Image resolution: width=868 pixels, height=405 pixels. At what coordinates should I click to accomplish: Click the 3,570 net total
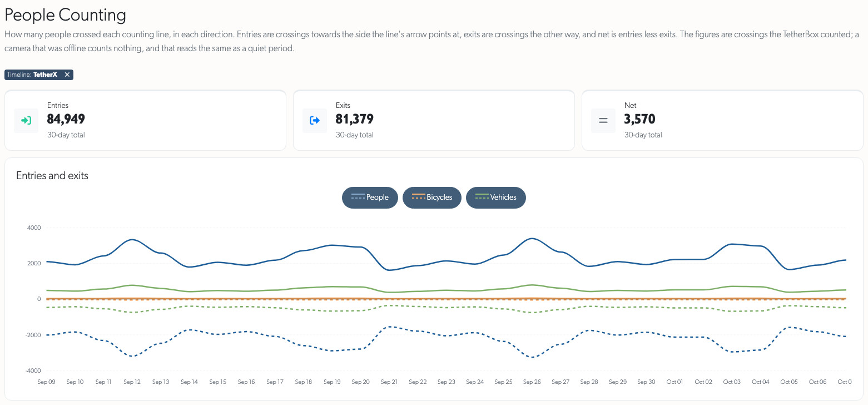coord(640,119)
